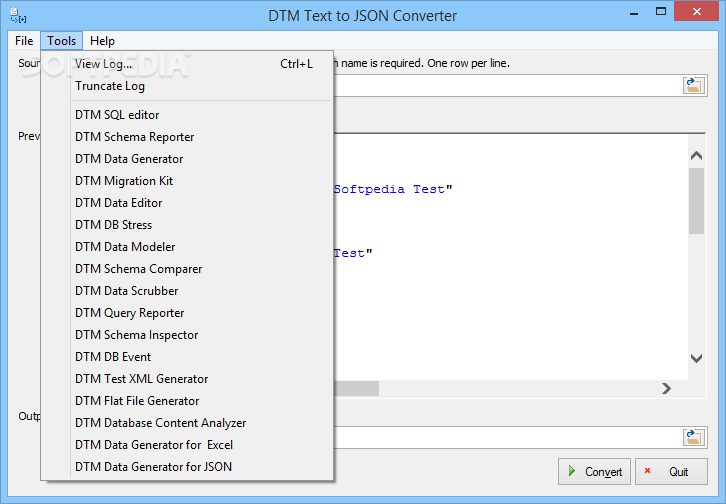Close the open Tools menu
The height and width of the screenshot is (504, 726).
[x=62, y=41]
